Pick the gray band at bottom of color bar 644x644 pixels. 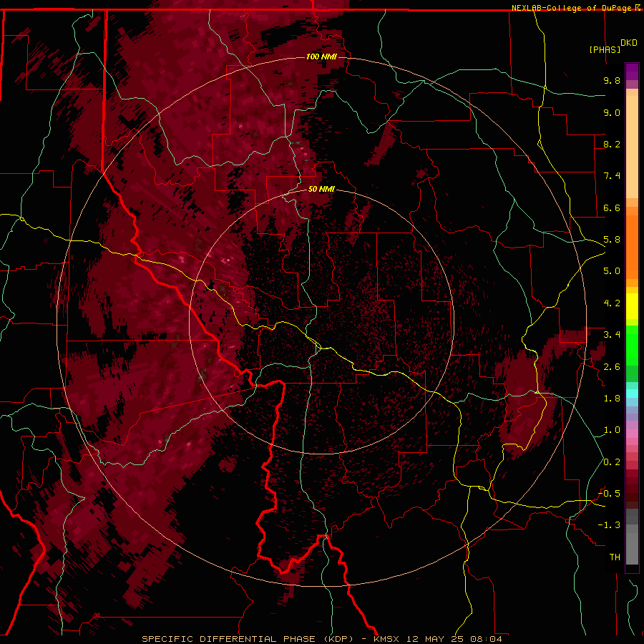click(632, 538)
